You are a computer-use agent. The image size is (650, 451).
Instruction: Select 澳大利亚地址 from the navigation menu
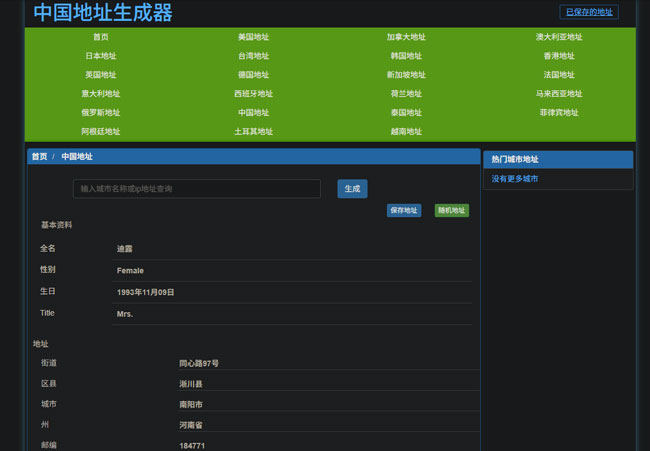coord(559,37)
